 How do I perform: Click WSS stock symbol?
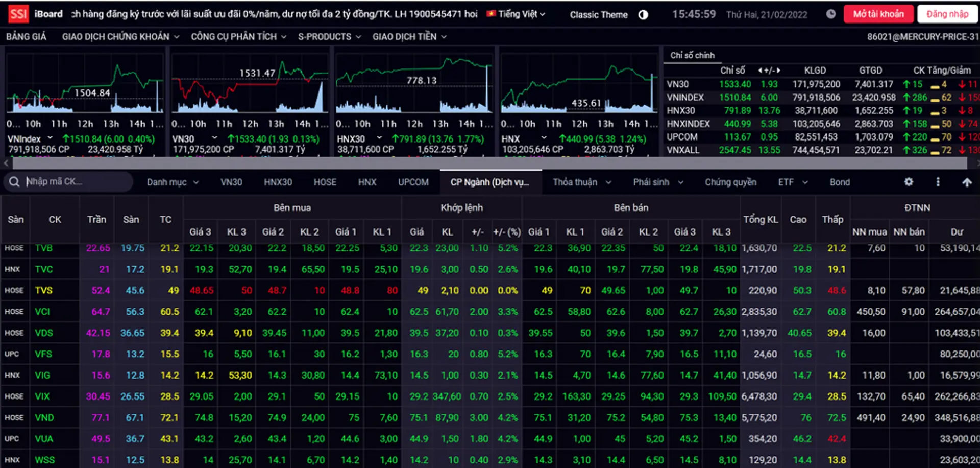[x=45, y=460]
